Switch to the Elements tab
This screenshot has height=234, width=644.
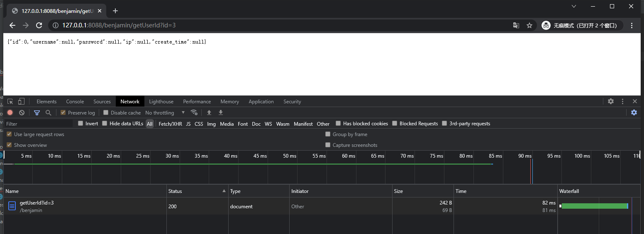coord(46,101)
